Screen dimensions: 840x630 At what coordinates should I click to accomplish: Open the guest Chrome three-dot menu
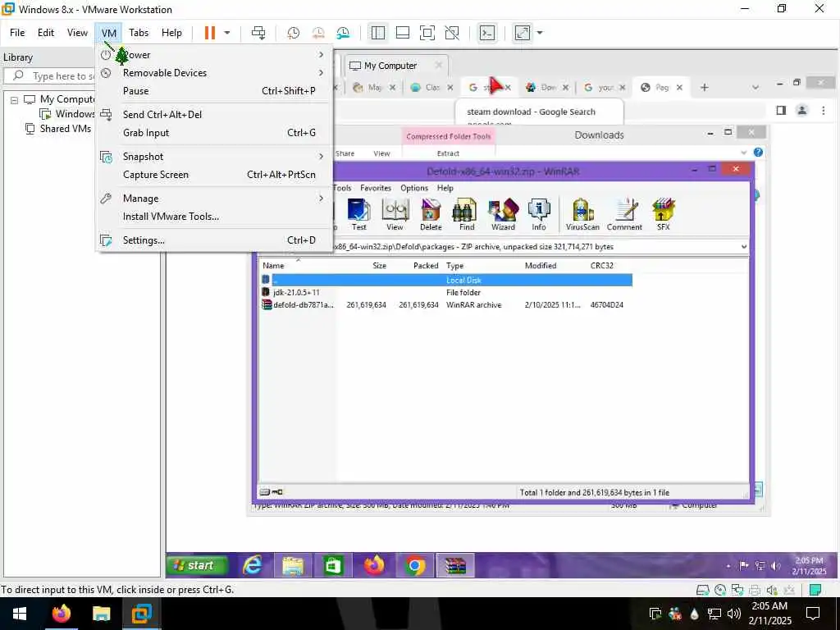pyautogui.click(x=824, y=111)
